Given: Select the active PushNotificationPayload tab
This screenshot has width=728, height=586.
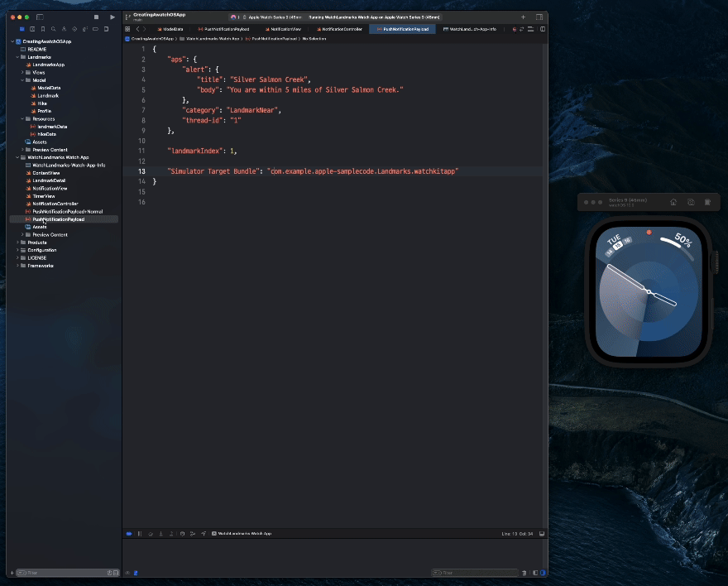Looking at the screenshot, I should [403, 29].
